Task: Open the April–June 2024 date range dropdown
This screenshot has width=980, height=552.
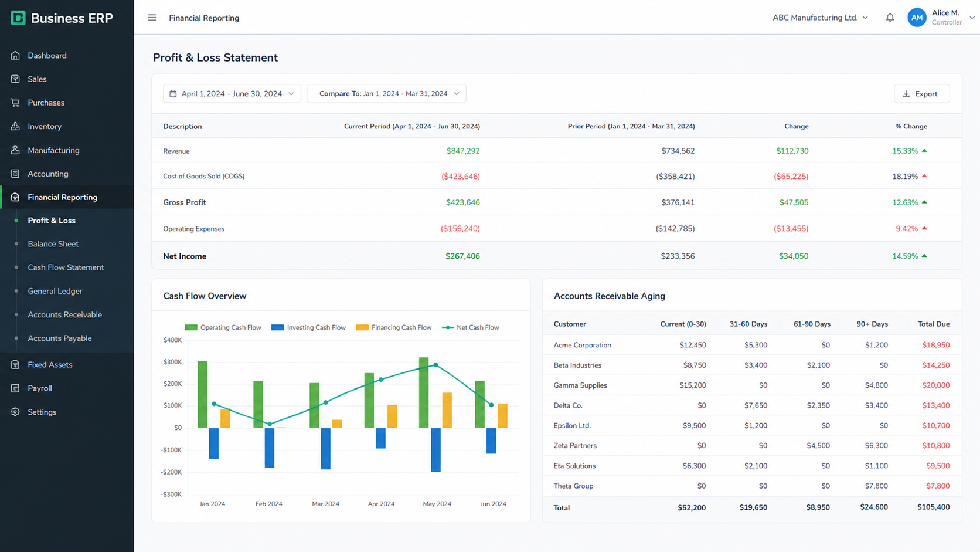Action: coord(232,94)
